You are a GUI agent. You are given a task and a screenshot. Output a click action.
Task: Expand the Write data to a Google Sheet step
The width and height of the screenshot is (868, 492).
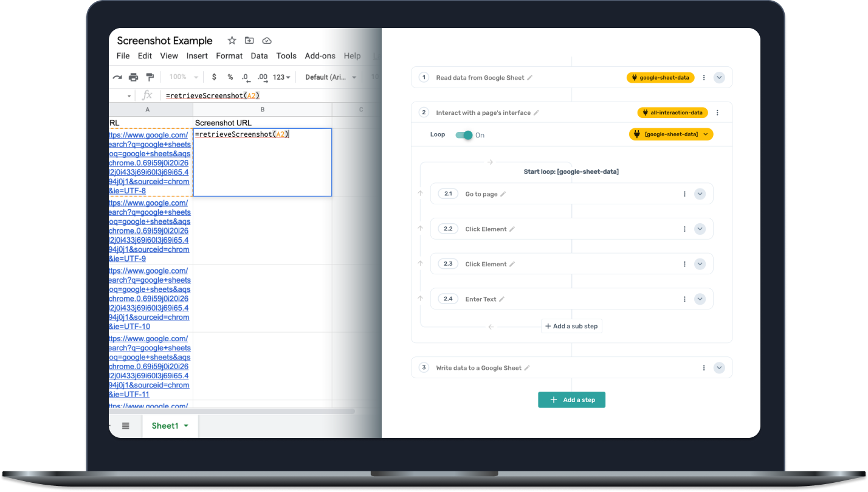[719, 368]
